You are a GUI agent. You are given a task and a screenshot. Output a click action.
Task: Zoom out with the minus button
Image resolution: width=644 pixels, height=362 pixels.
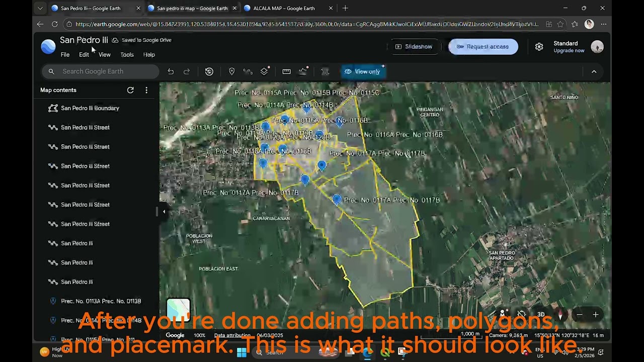[579, 315]
